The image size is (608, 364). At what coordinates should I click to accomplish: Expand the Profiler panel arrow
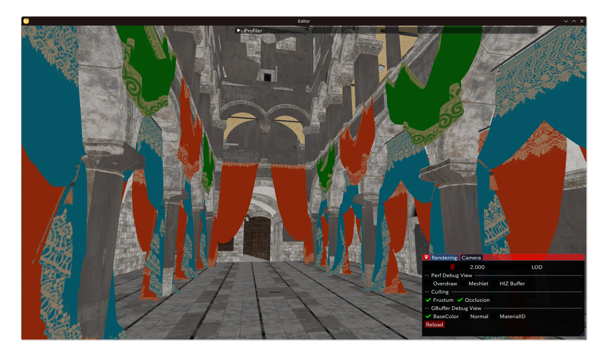tap(239, 30)
